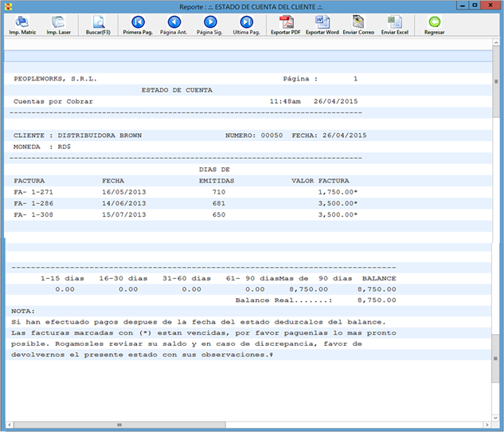Open Buscar(F3) search tool
Viewport: 504px width, 432px height.
click(x=98, y=25)
